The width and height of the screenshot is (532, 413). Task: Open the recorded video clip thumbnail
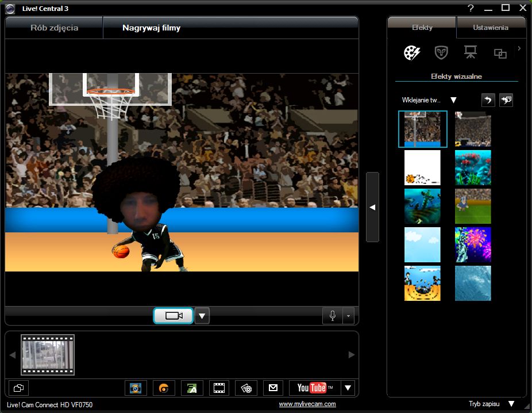pos(48,354)
